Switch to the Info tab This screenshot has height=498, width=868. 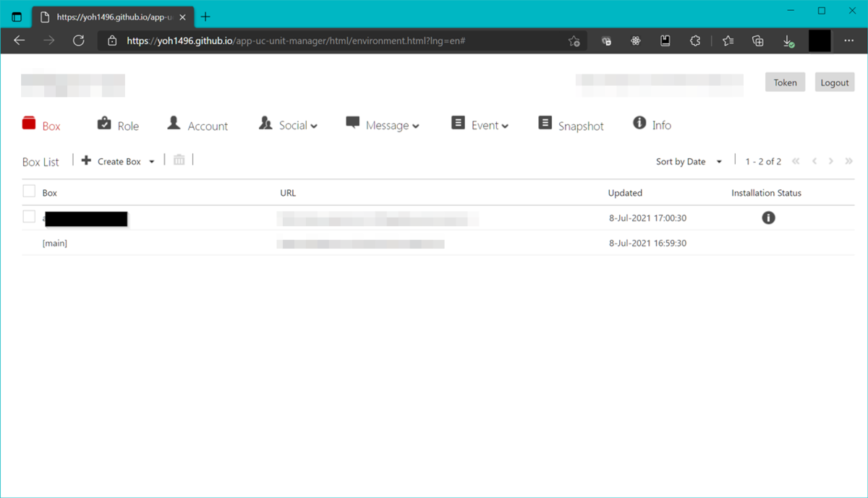661,126
